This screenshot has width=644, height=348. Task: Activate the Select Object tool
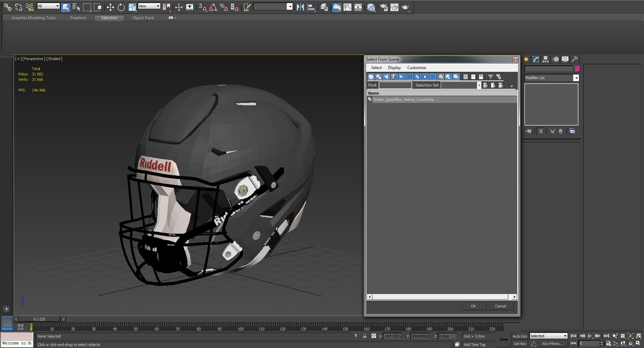point(66,7)
